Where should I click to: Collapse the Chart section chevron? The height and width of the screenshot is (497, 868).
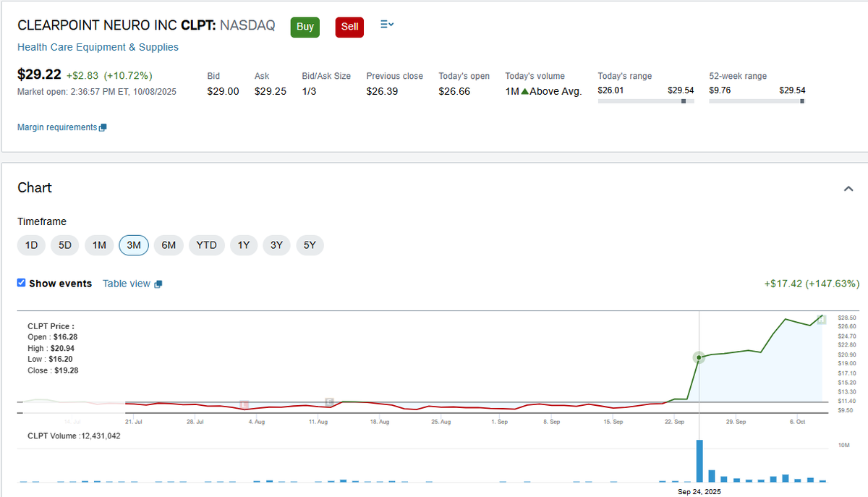click(848, 189)
